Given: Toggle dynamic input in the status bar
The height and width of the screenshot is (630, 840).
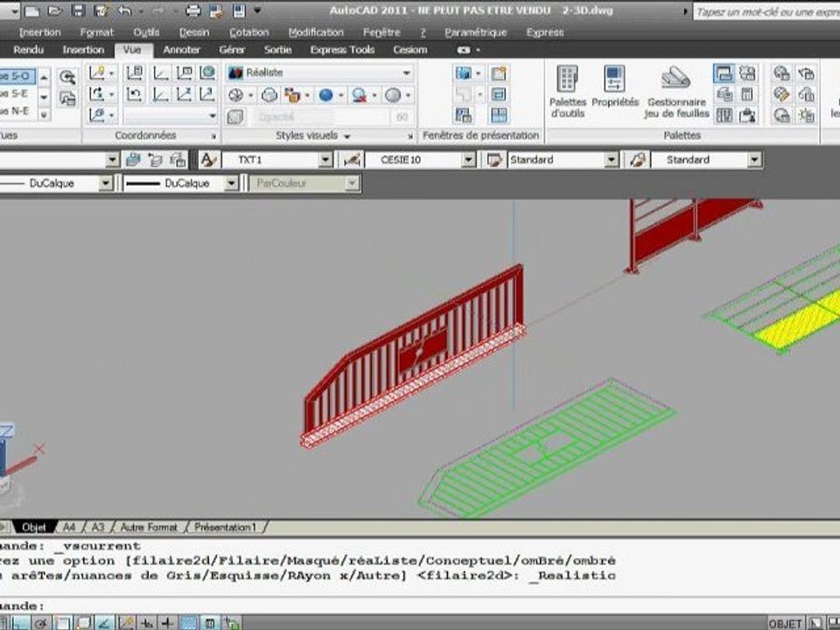Looking at the screenshot, I should 146,623.
